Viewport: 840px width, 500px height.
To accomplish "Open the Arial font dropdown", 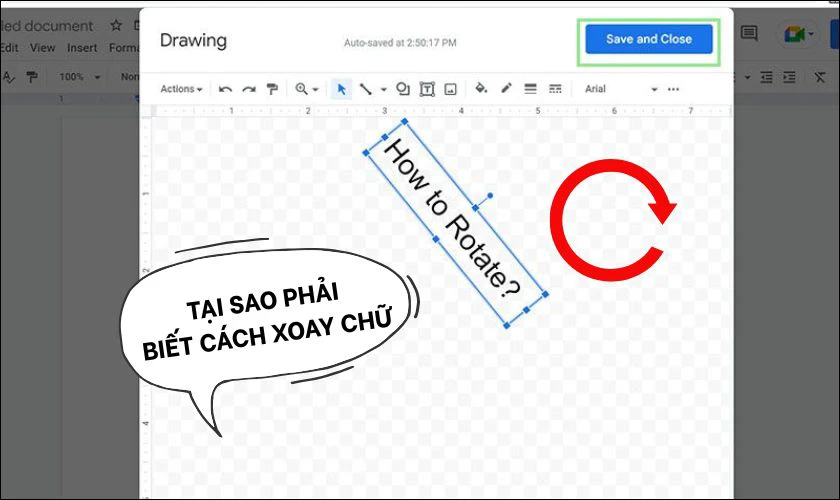I will 620,89.
